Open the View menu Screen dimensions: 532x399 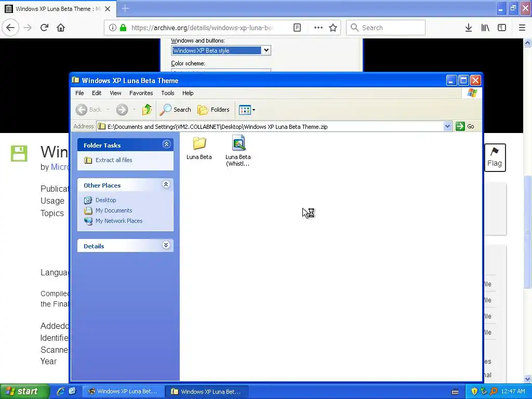(115, 93)
